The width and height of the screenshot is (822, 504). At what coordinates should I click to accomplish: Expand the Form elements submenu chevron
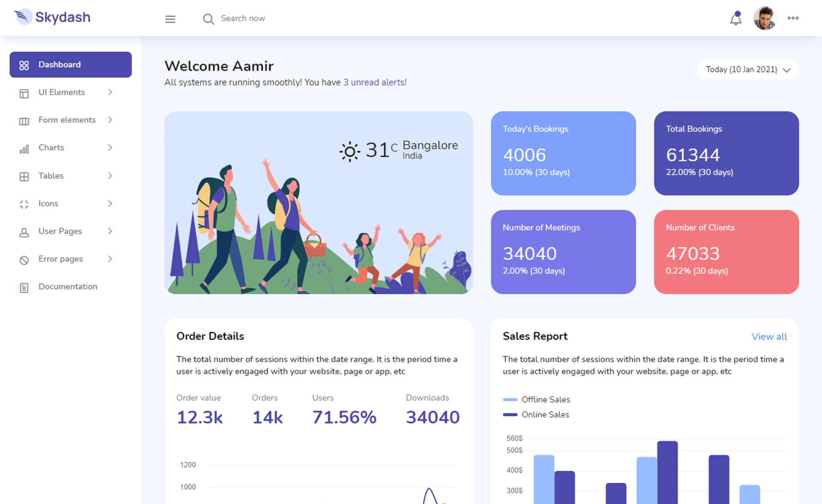pyautogui.click(x=110, y=120)
